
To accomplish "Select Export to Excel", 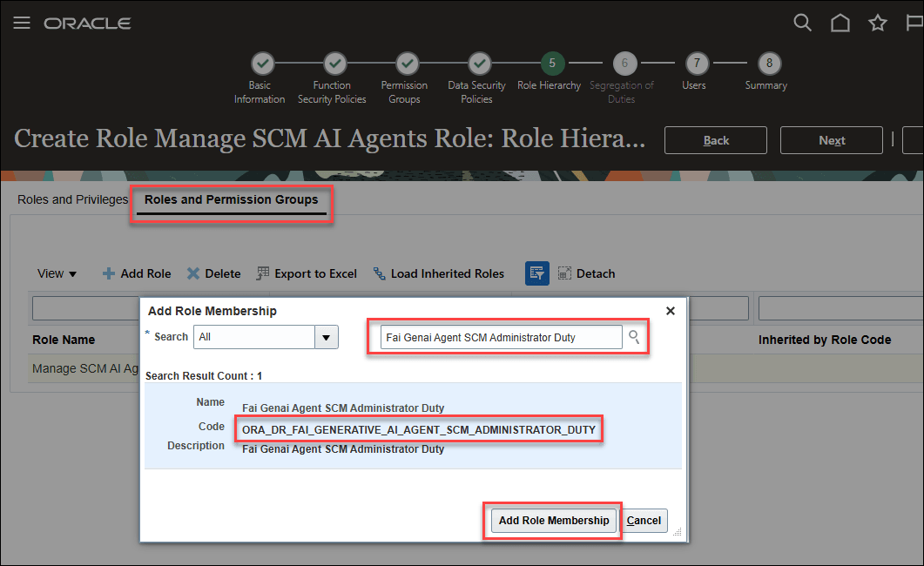I will [x=306, y=273].
